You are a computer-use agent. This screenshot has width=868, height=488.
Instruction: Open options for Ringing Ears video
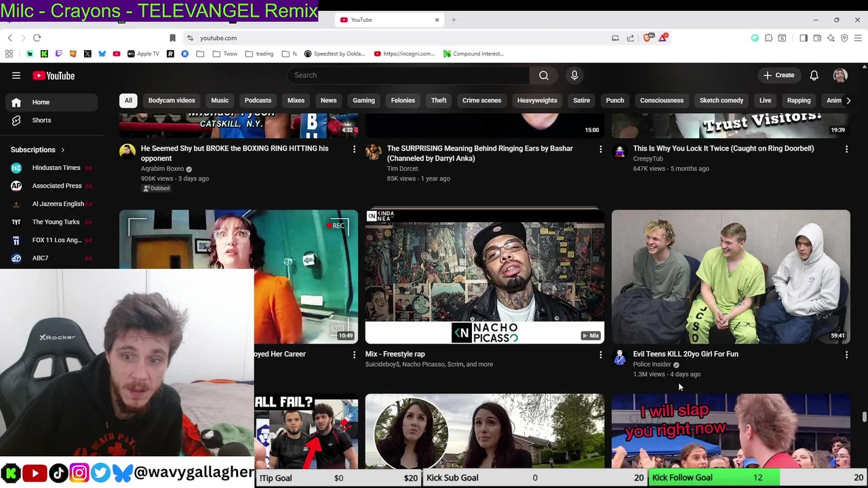(600, 149)
